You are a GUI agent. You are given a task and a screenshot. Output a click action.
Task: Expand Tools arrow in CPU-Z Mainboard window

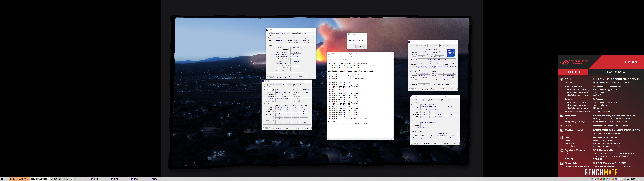point(439,144)
